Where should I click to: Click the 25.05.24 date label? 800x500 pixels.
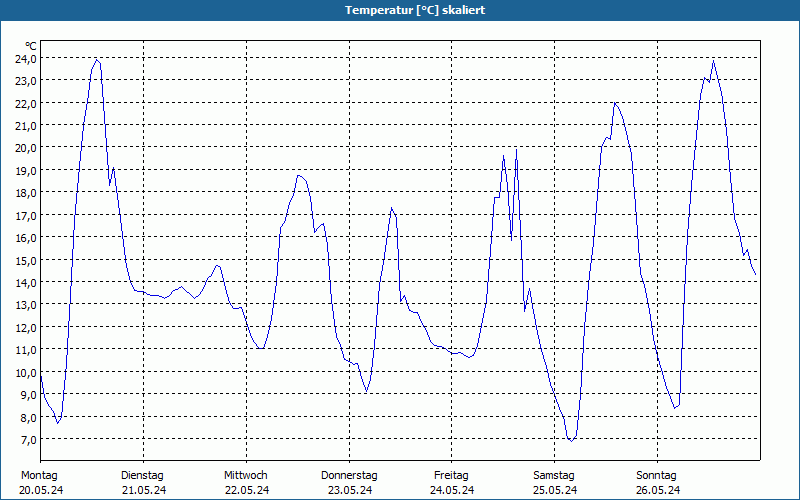555,490
